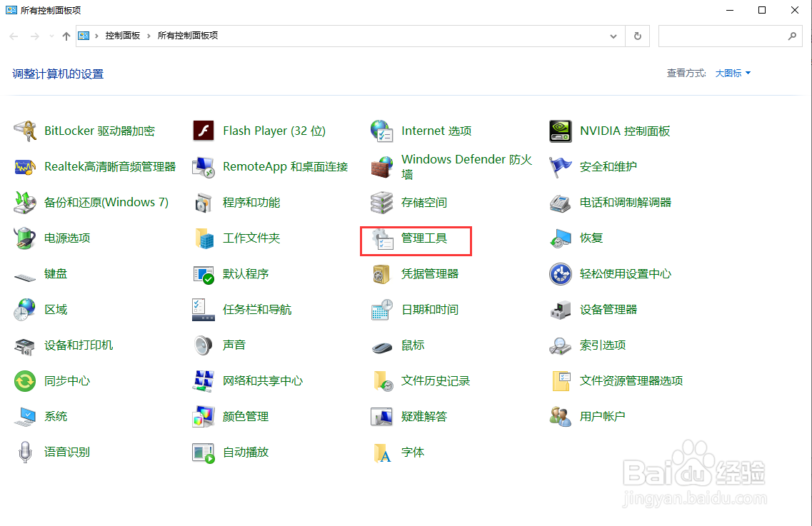
Task: Click 所有控制面板项 breadcrumb item
Action: click(x=187, y=36)
